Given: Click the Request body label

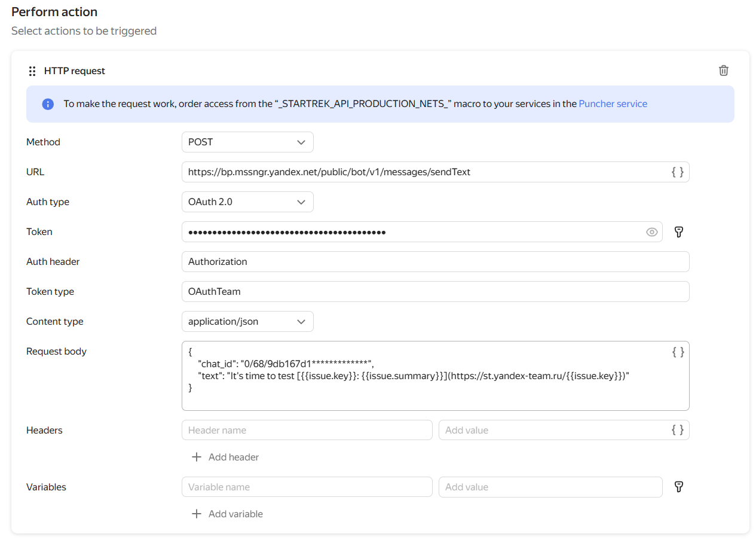Looking at the screenshot, I should tap(56, 352).
